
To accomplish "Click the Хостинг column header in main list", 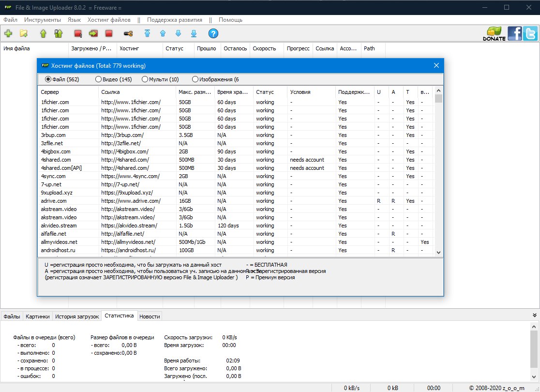I will pos(139,48).
